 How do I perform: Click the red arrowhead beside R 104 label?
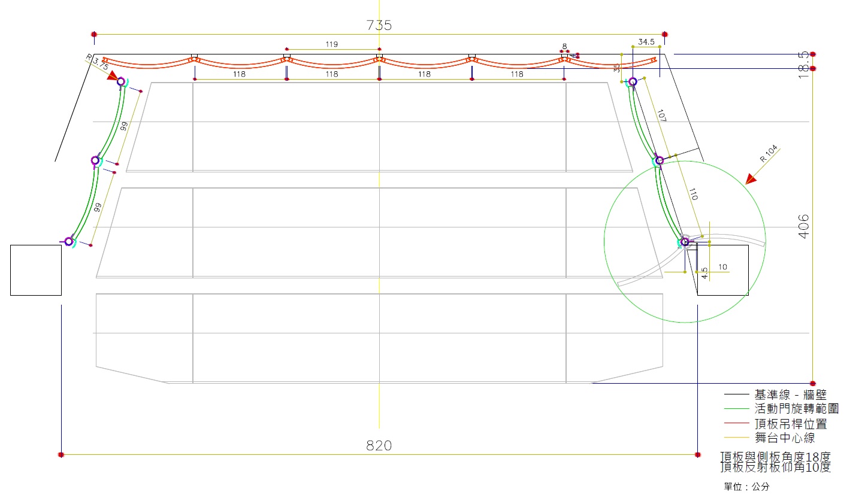coord(751,178)
